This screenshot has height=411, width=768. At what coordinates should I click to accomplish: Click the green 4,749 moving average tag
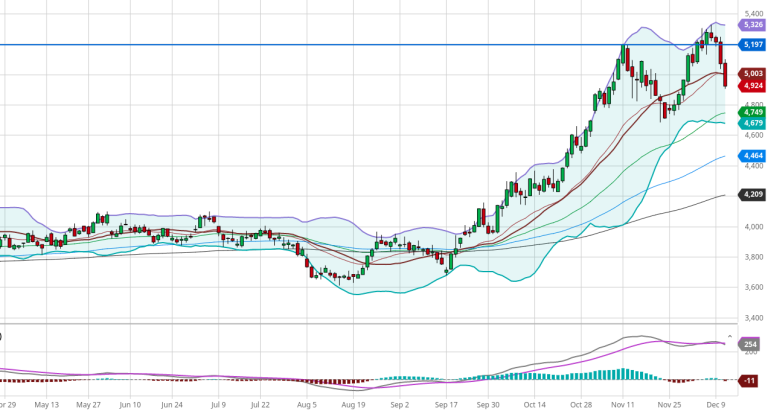point(751,112)
